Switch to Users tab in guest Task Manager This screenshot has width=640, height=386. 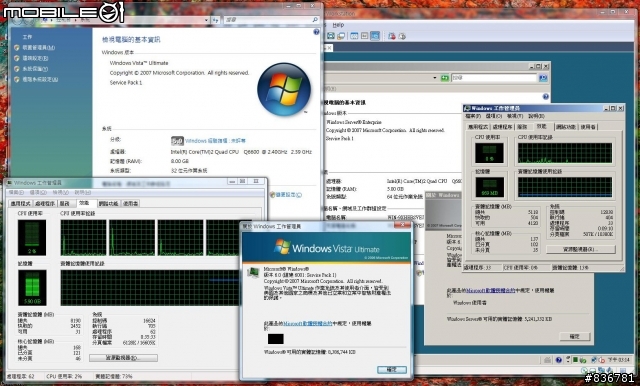coord(588,127)
